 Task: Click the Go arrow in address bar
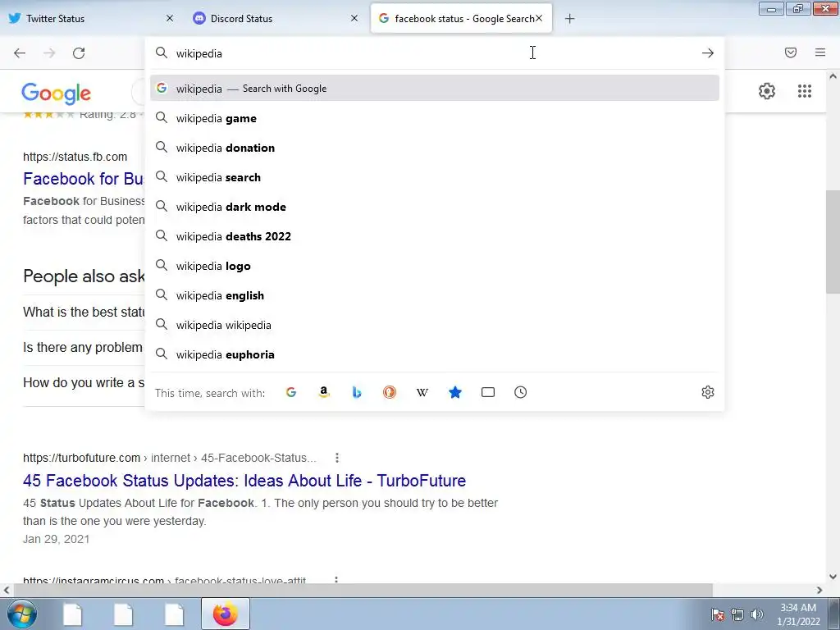(x=708, y=53)
